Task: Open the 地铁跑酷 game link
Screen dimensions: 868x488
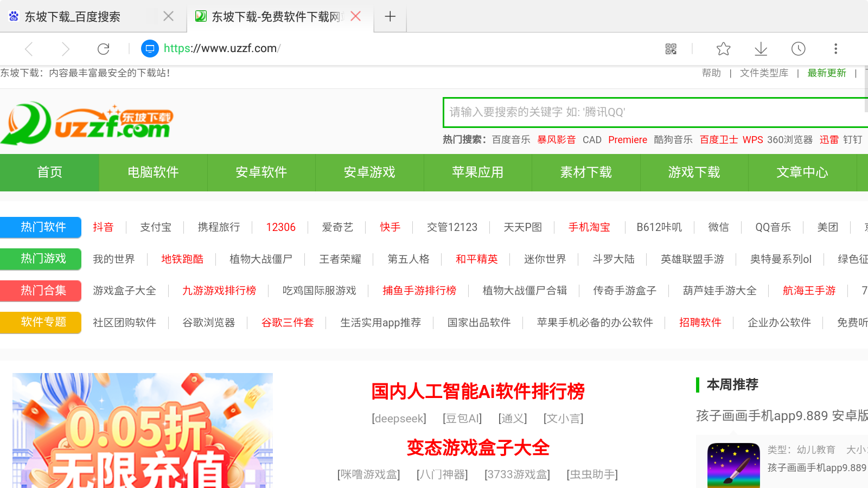Action: pyautogui.click(x=182, y=259)
